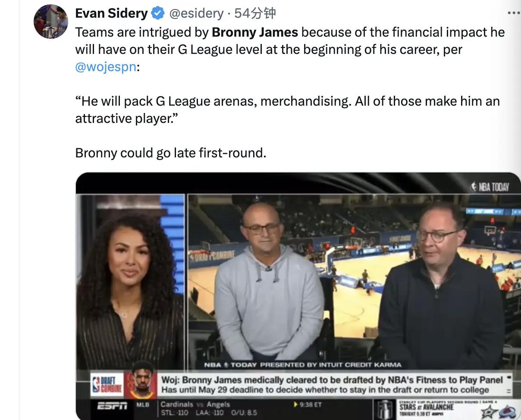Click the ESPN logo on ticker

click(x=112, y=406)
